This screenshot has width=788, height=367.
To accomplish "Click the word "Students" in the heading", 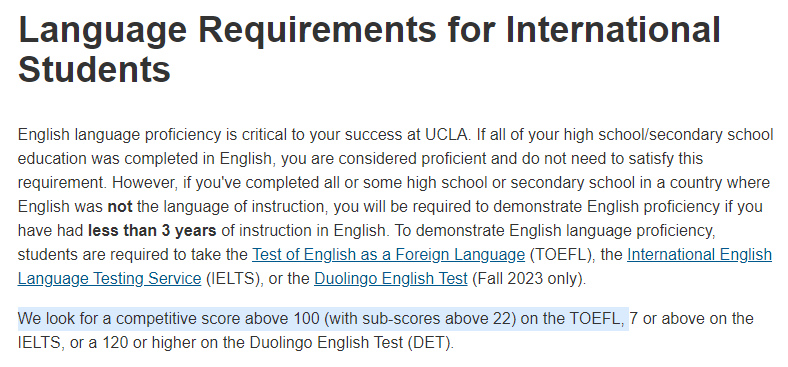I will [94, 70].
